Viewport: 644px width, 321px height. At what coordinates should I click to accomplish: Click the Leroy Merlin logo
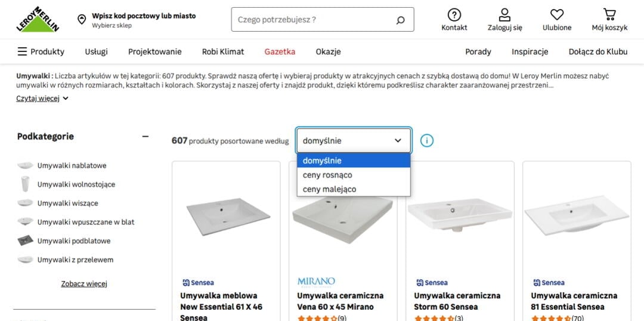38,20
